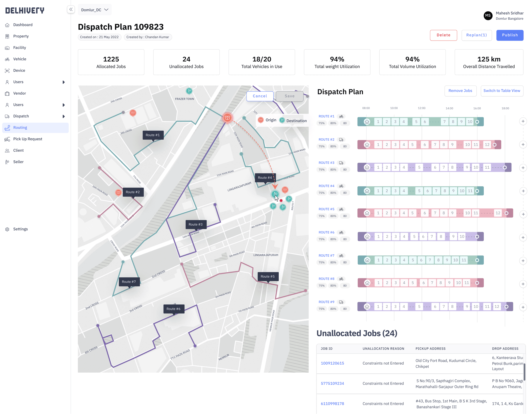Image resolution: width=532 pixels, height=414 pixels.
Task: Open job ID 1009120615 link
Action: [332, 363]
